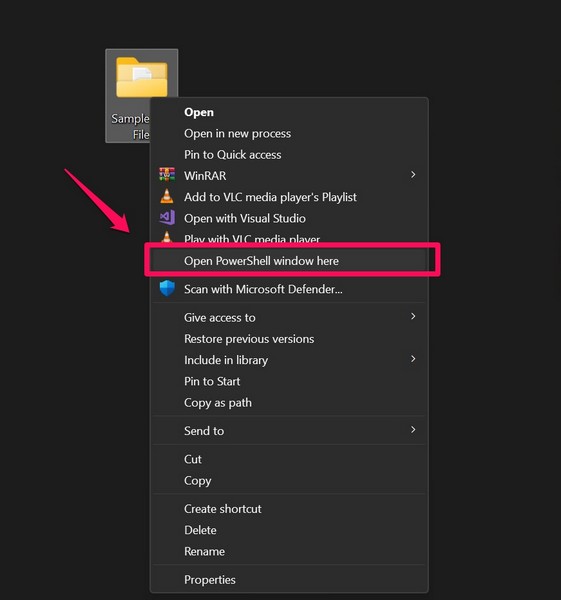Expand the Include in library submenu arrow
The width and height of the screenshot is (561, 600).
(x=413, y=359)
